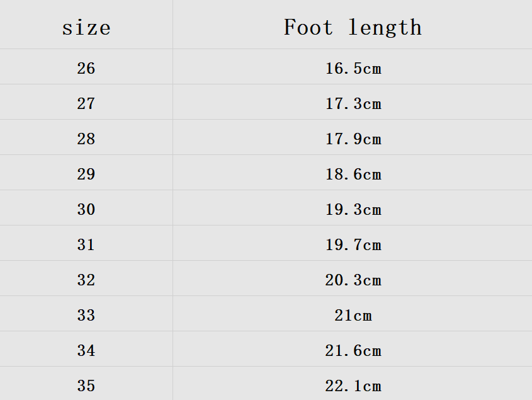Select the size 32 cell
532x400 pixels.
click(86, 280)
